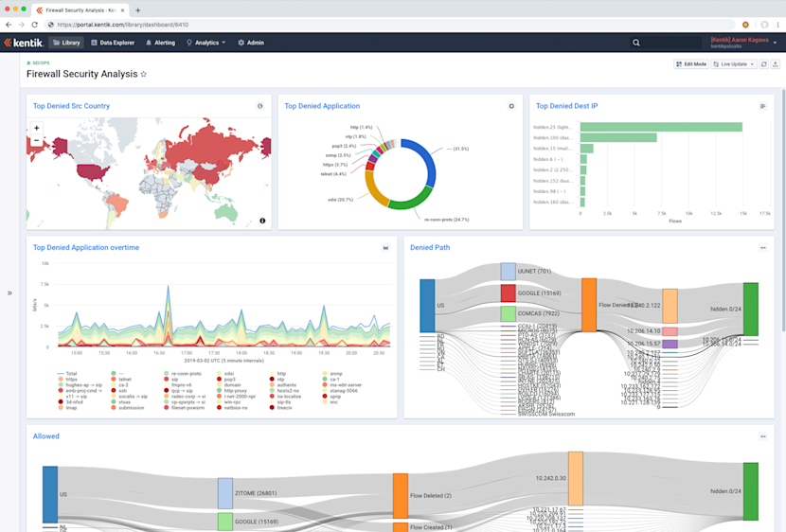Viewport: 786px width, 532px height.
Task: Open the Top Denied Src Country title link
Action: tap(71, 106)
